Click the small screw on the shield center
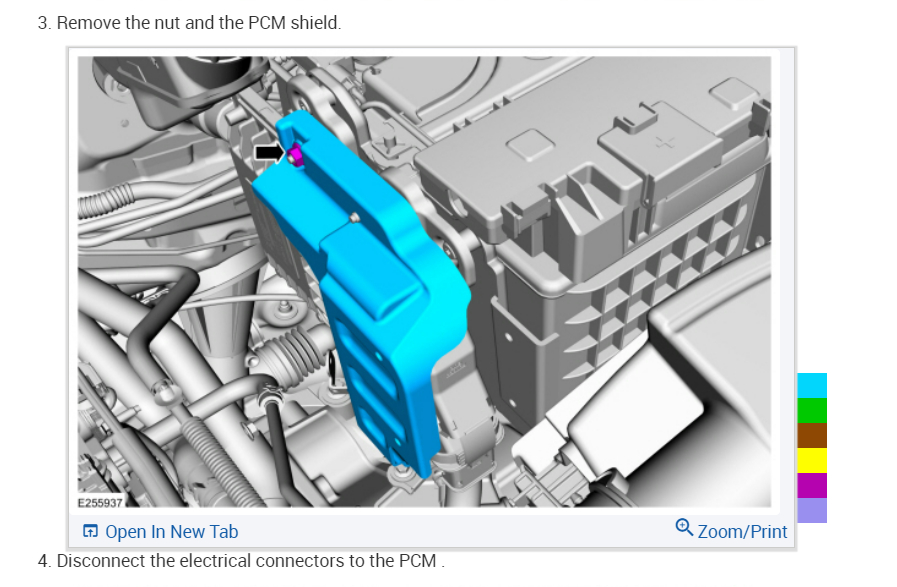Image resolution: width=897 pixels, height=587 pixels. [355, 217]
